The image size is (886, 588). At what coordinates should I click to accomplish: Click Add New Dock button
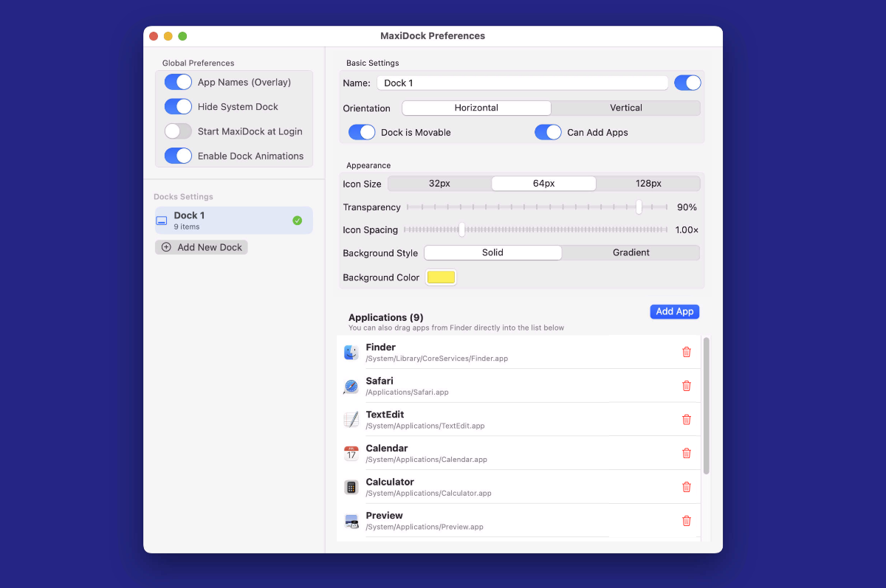(202, 247)
